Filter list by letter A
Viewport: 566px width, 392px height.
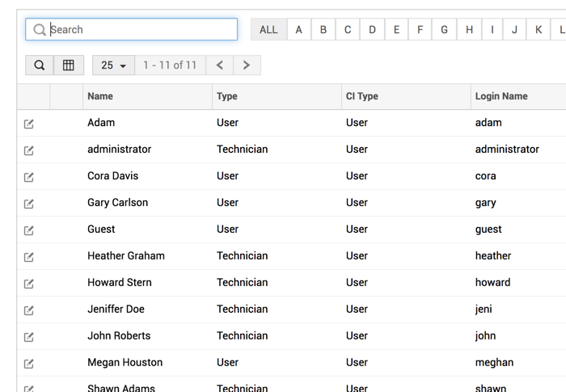(x=299, y=30)
